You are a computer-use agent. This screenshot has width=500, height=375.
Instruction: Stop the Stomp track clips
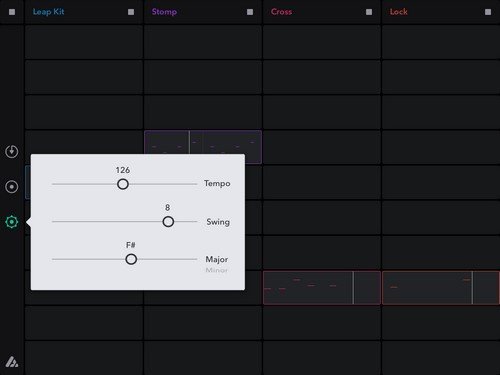(250, 12)
